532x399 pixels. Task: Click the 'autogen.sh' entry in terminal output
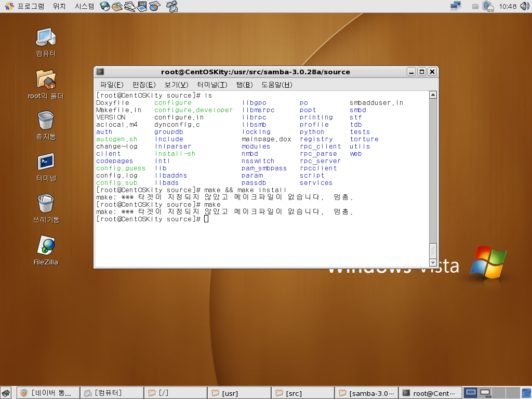click(116, 139)
